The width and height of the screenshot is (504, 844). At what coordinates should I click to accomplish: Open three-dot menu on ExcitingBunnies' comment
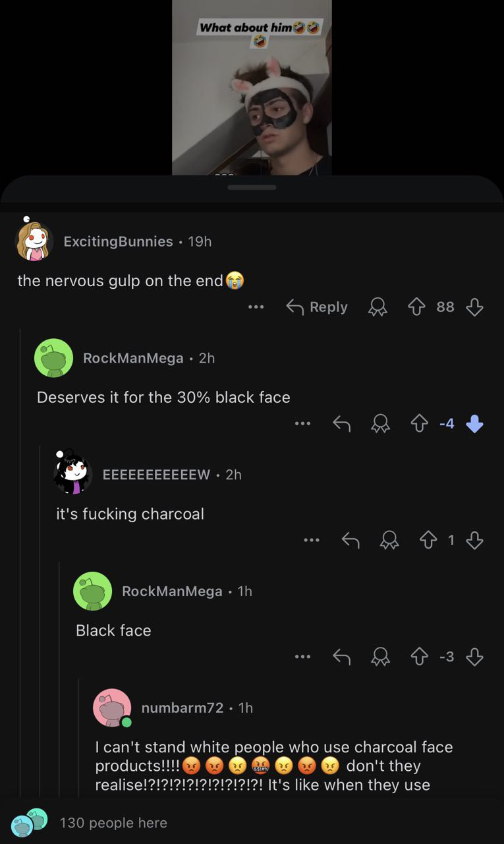pyautogui.click(x=256, y=307)
